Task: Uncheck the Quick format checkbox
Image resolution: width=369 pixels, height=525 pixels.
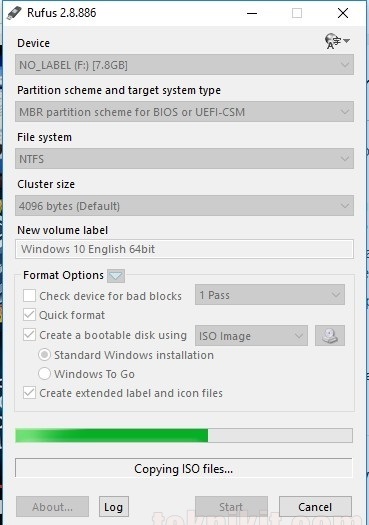Action: pos(29,315)
